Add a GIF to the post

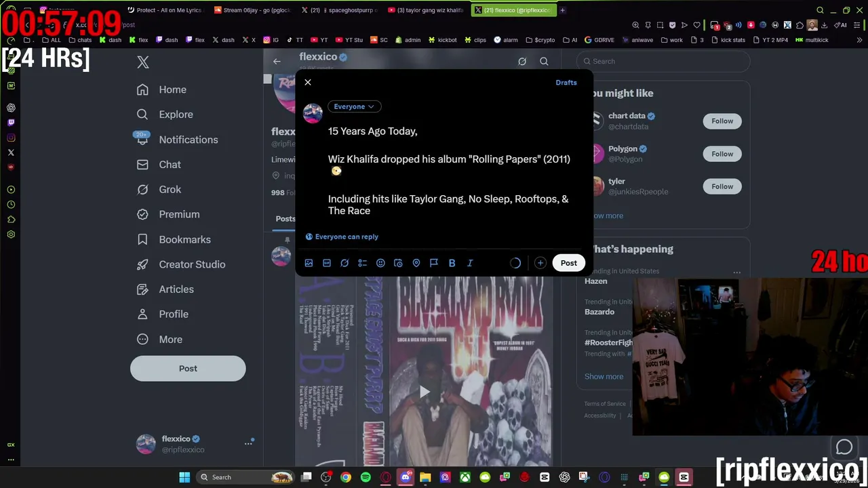(x=327, y=263)
